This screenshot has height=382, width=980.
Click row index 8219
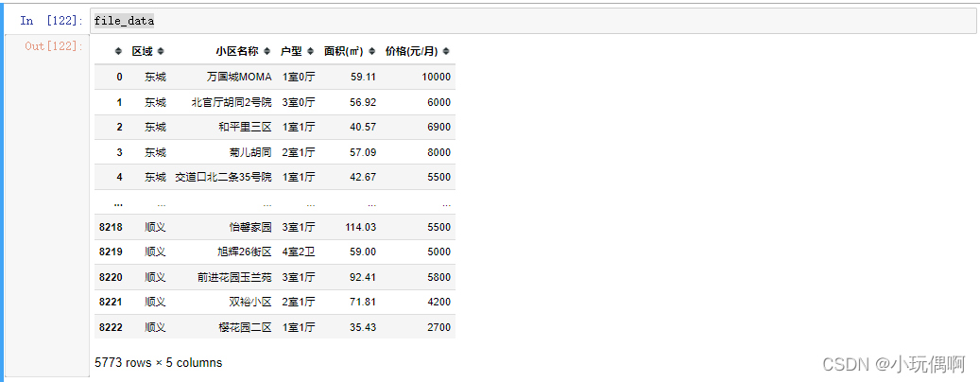(x=111, y=252)
